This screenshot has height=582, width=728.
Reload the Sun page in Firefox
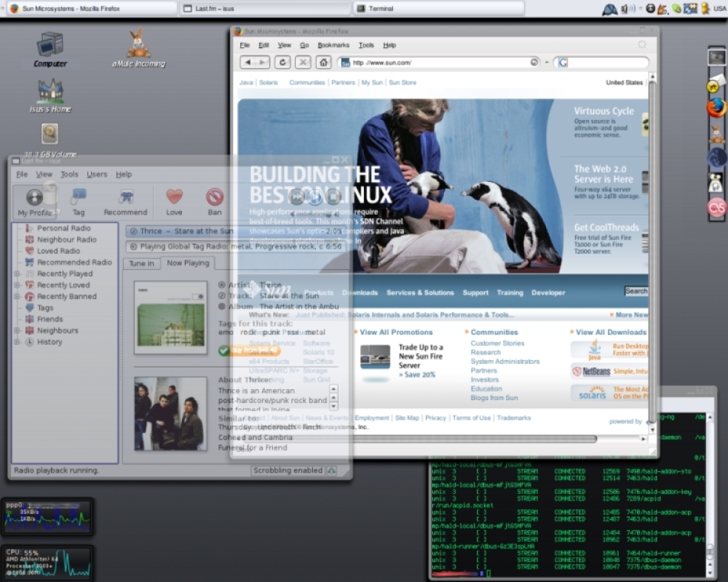(282, 62)
